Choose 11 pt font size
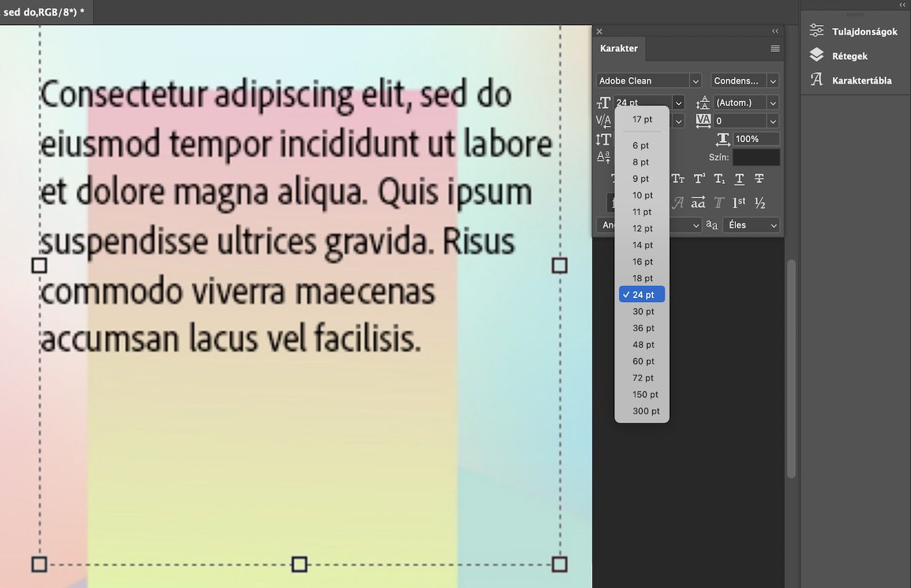Screen dimensions: 911x588 (642, 212)
